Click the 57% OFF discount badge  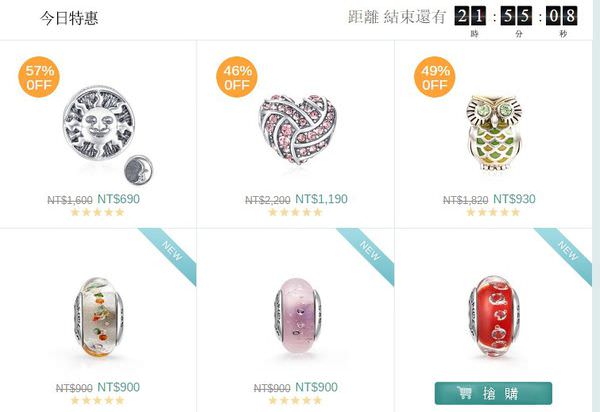(x=39, y=77)
